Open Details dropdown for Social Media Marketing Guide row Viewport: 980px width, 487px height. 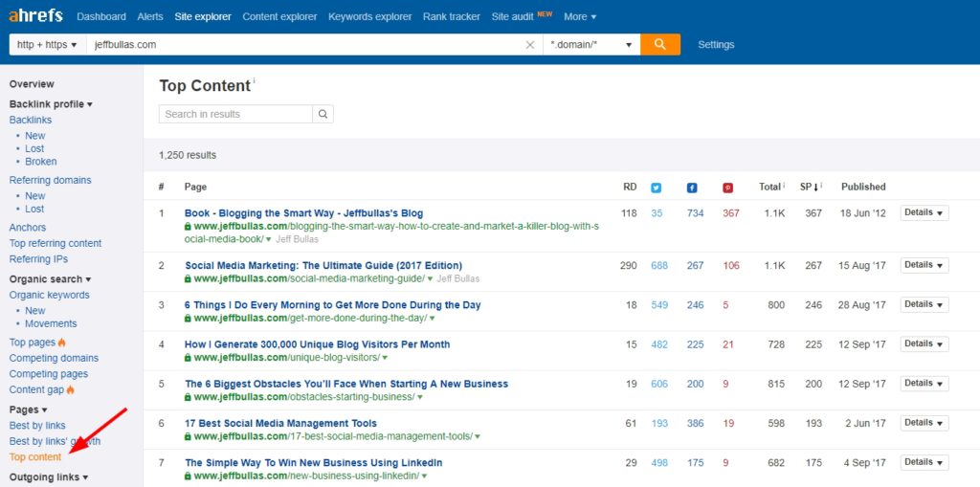point(924,265)
